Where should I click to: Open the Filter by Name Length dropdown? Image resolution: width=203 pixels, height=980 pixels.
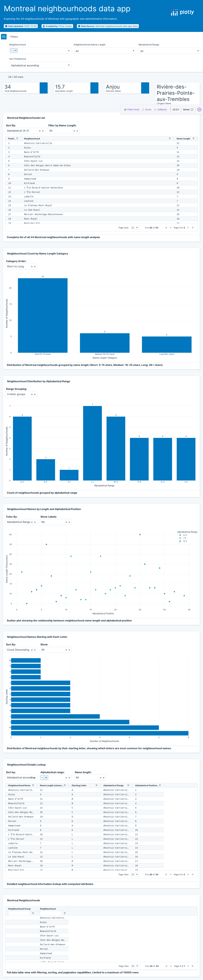tap(63, 131)
